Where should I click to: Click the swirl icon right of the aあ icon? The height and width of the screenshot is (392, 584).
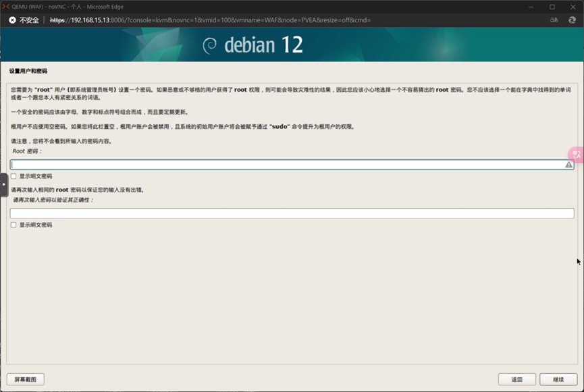572,20
